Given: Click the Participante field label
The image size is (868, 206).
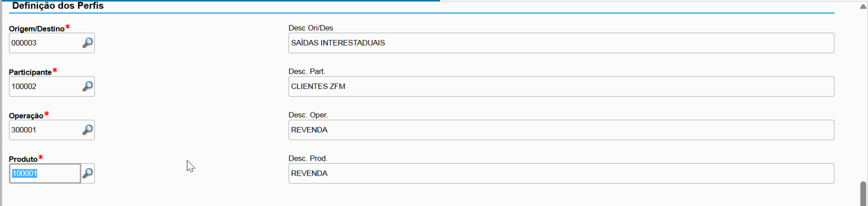Looking at the screenshot, I should tap(30, 72).
